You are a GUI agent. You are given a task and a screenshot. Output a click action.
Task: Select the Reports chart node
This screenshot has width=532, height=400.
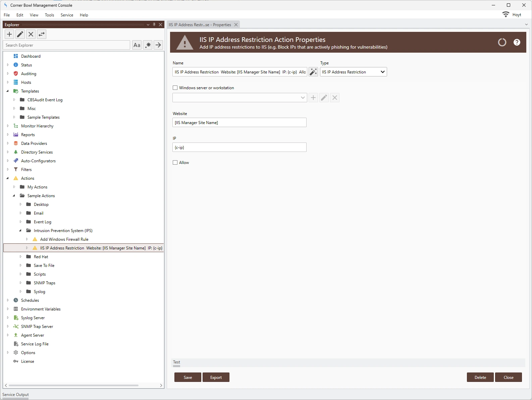point(28,135)
